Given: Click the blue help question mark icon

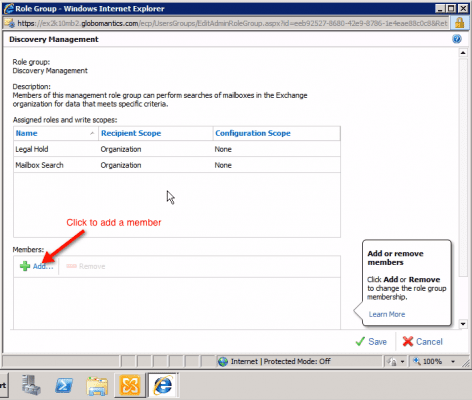Looking at the screenshot, I should coord(457,39).
